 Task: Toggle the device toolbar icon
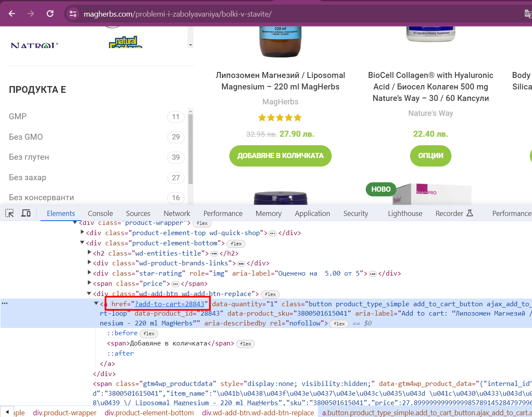click(x=26, y=213)
